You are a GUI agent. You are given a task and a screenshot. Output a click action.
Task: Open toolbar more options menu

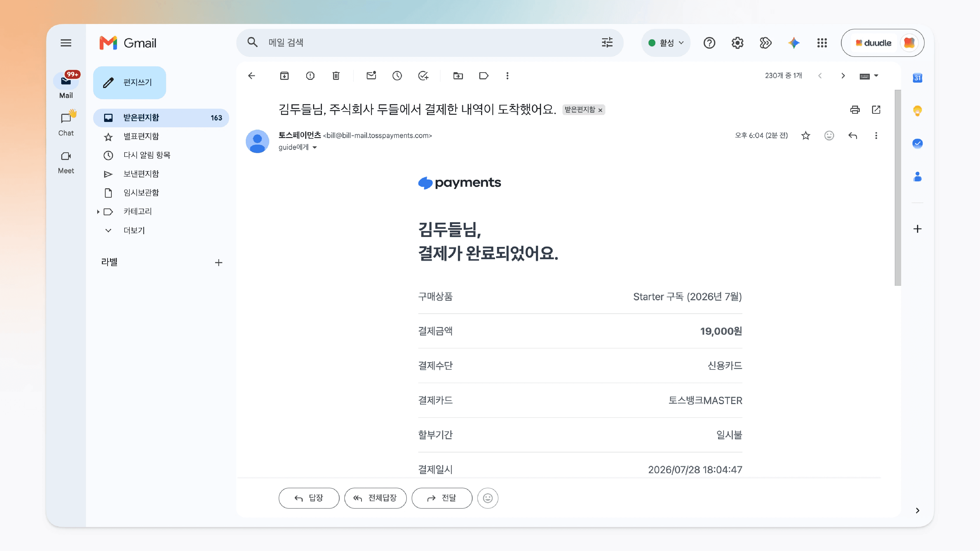click(x=507, y=76)
